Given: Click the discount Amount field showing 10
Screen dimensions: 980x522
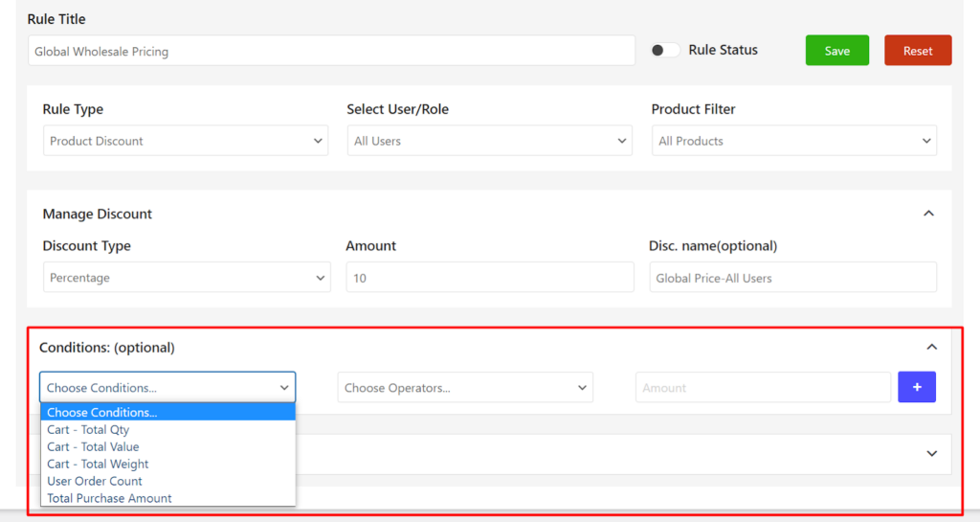Looking at the screenshot, I should tap(489, 277).
